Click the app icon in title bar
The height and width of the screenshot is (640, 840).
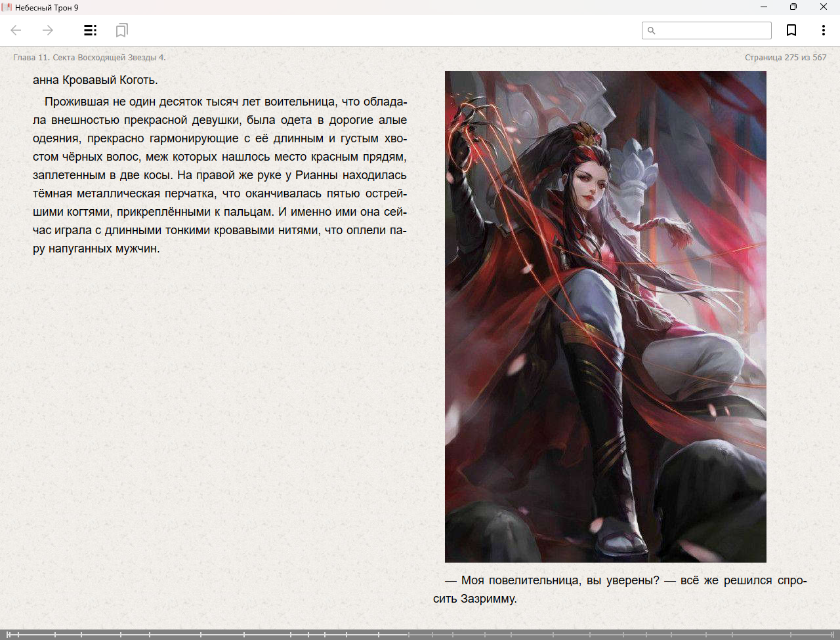coord(7,7)
